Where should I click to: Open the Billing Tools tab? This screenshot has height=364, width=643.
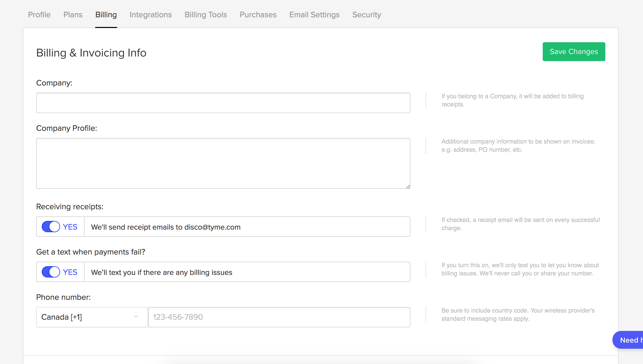206,15
